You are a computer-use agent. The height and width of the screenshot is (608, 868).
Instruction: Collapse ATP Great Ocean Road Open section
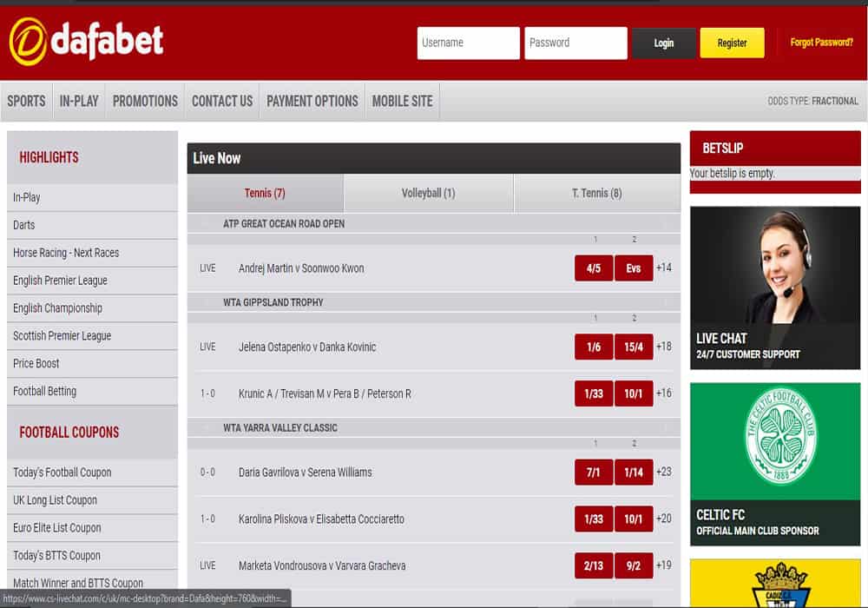434,224
